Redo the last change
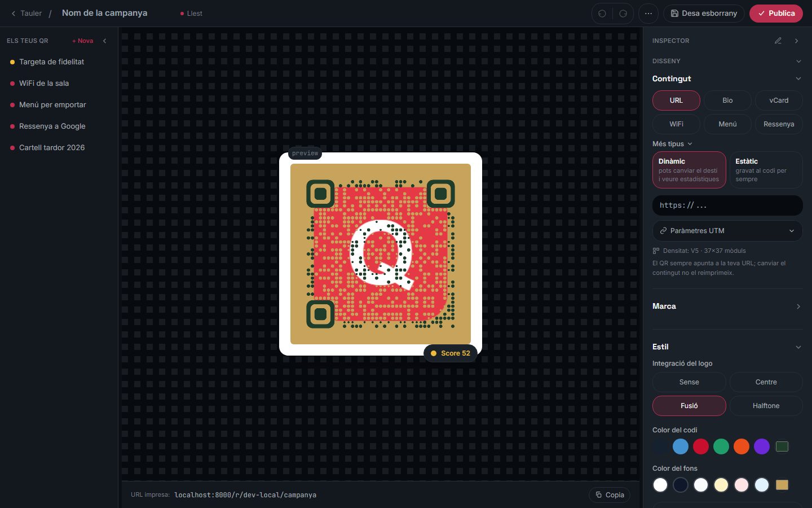This screenshot has height=508, width=812. [x=623, y=14]
